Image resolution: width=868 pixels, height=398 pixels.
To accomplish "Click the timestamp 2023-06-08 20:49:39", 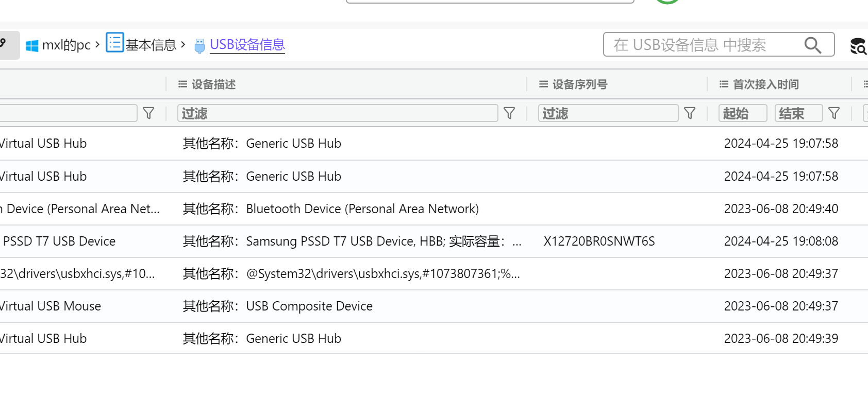I will [781, 338].
